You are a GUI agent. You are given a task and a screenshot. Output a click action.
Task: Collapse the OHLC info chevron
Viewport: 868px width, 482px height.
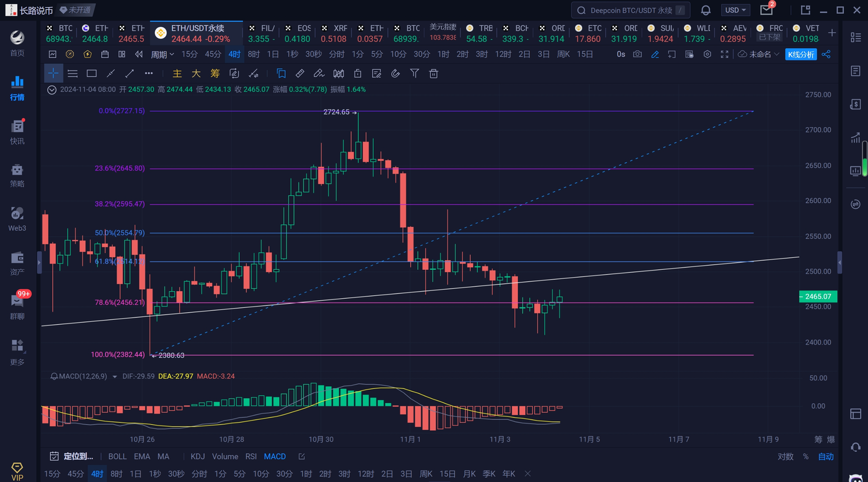pyautogui.click(x=52, y=89)
